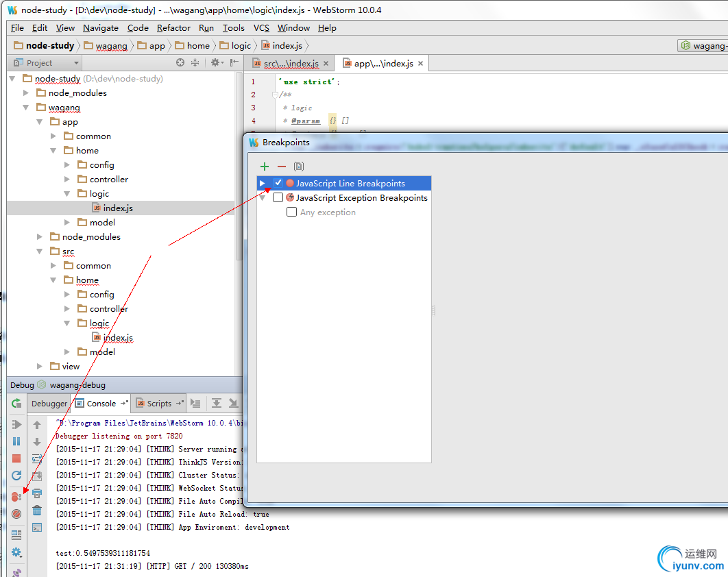
Task: Expand top-level node_modules folder
Action: (26, 93)
